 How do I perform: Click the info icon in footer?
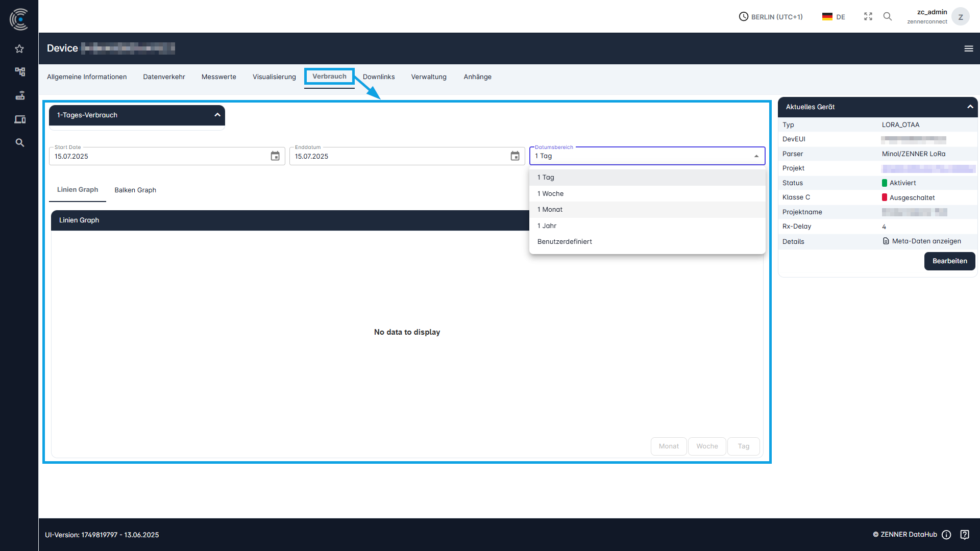coord(946,535)
